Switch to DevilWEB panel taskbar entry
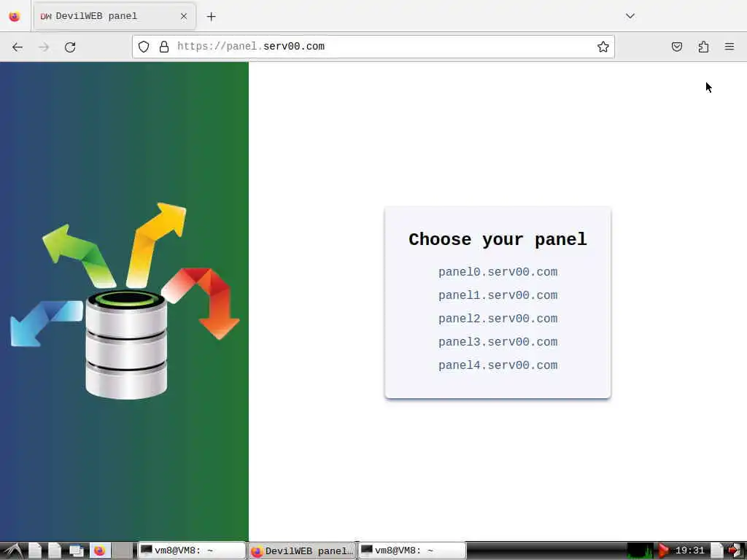 pos(302,551)
